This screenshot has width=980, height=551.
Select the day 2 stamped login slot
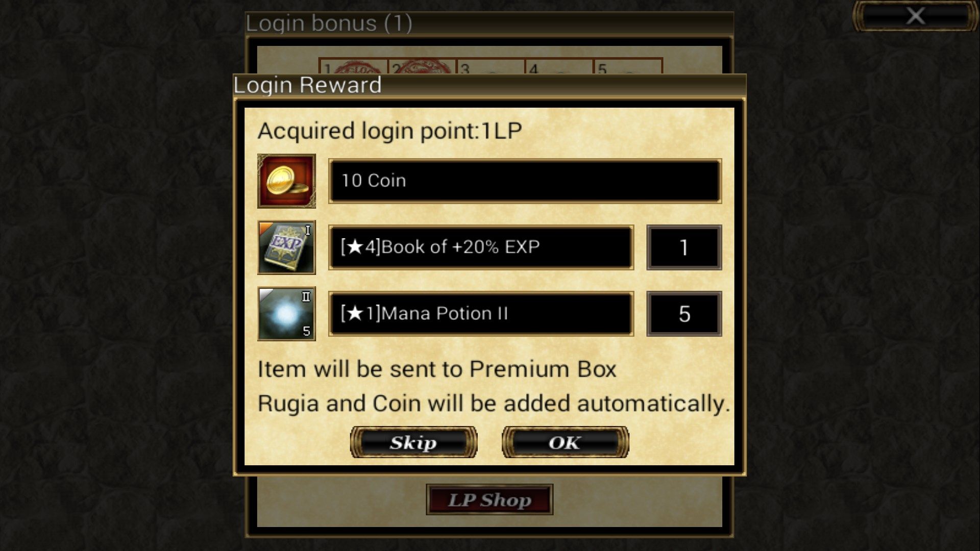coord(423,66)
